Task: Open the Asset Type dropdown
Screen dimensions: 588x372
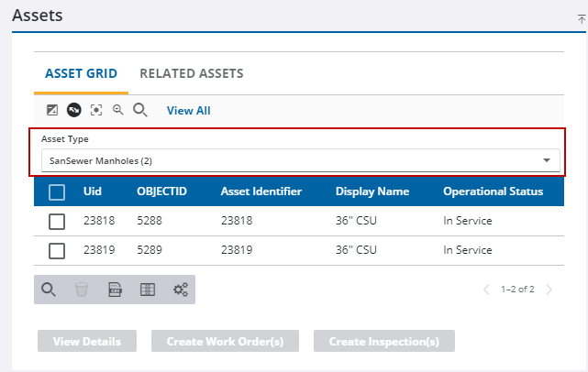Action: point(299,160)
